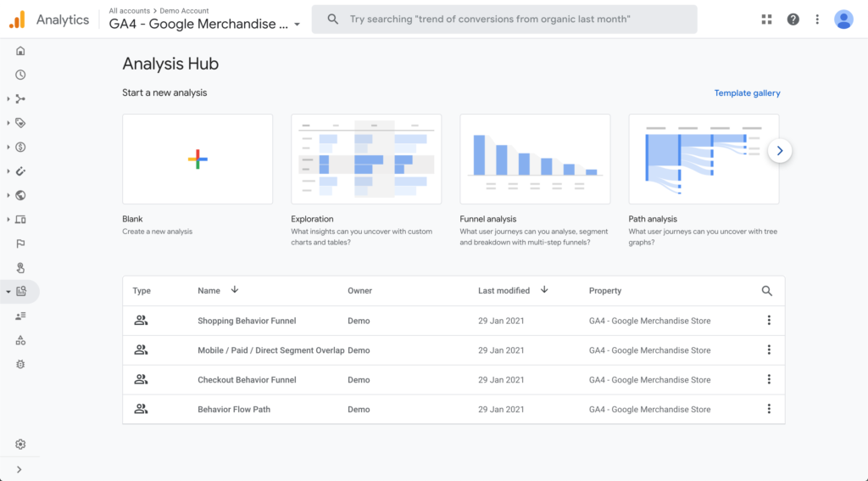Expand the Engagement sidebar section arrow

click(x=8, y=123)
